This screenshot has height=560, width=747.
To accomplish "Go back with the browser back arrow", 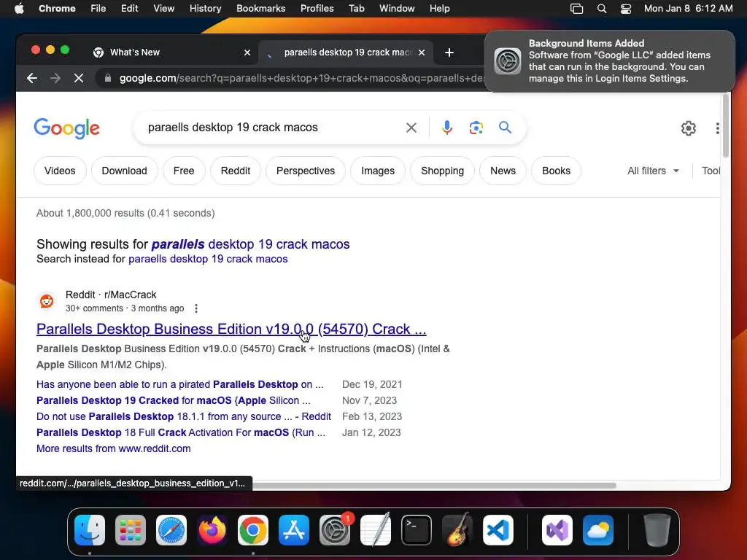I will (32, 78).
